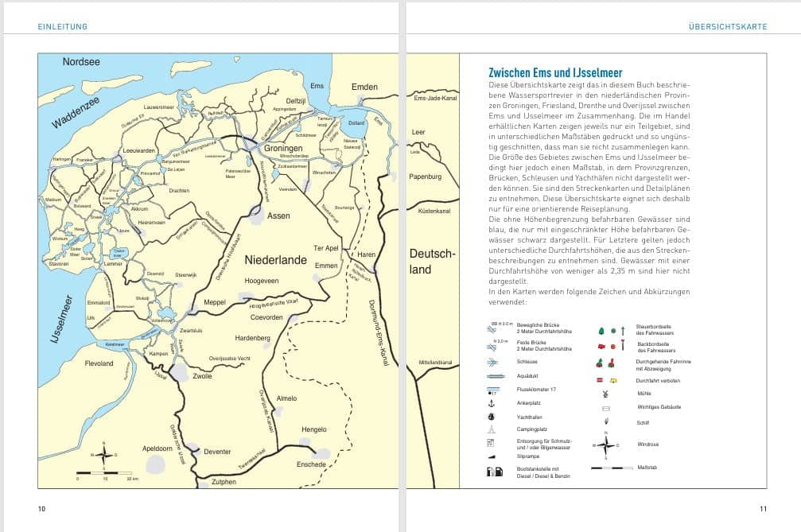
Task: Click the Ankerplatz anchor icon
Action: pyautogui.click(x=492, y=403)
